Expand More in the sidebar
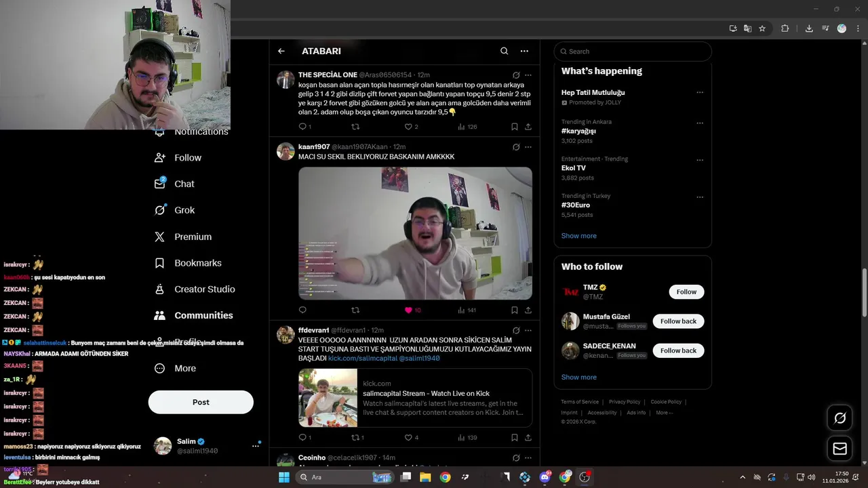This screenshot has width=868, height=488. coord(176,368)
